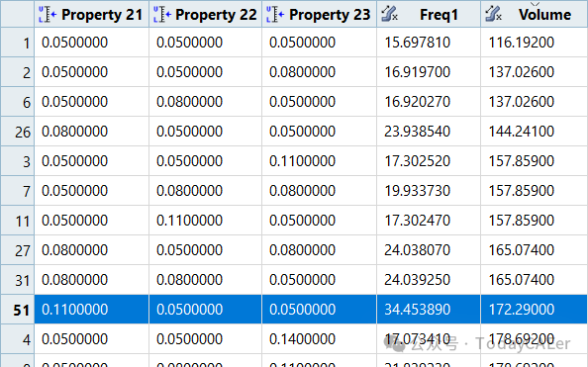Select row number 26 header
Viewport: 588px width, 367px height.
[17, 132]
